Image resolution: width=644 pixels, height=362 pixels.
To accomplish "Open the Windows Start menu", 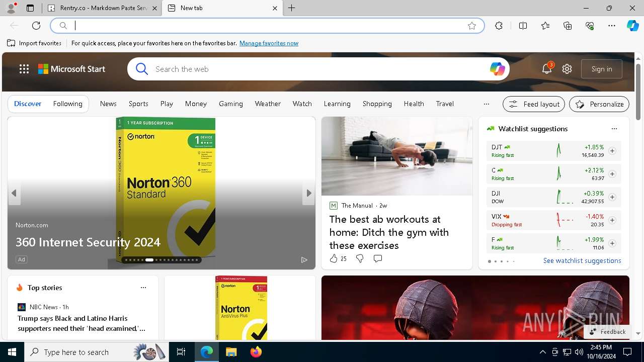I will coord(12,352).
